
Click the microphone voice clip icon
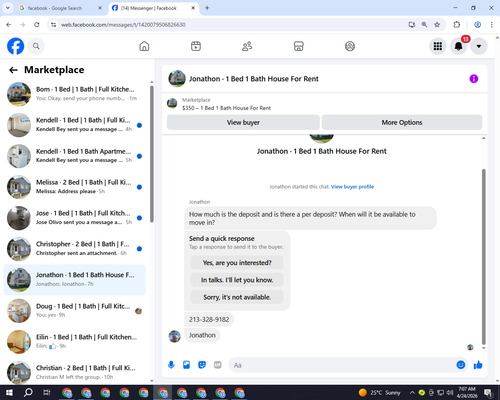tap(171, 365)
